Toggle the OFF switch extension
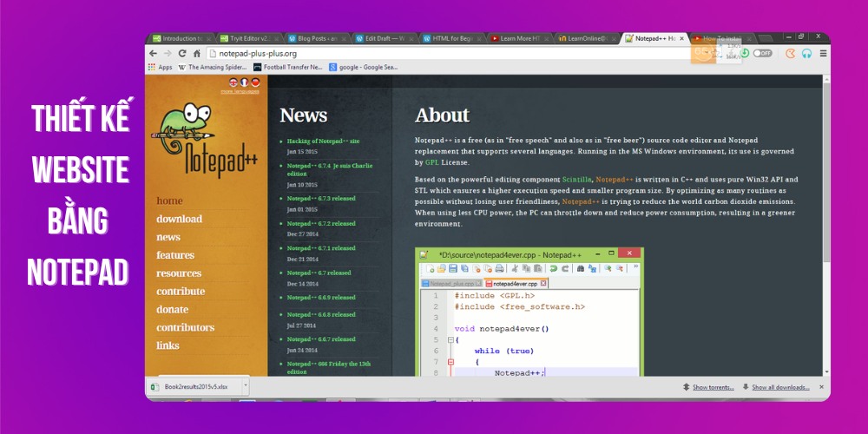868x434 pixels. pos(762,54)
